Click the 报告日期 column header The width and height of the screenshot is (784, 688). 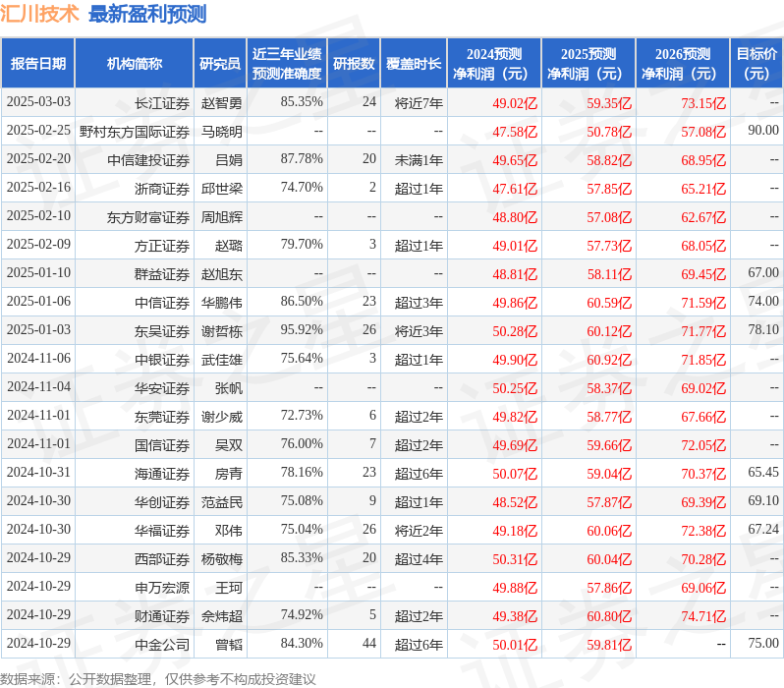[x=38, y=63]
